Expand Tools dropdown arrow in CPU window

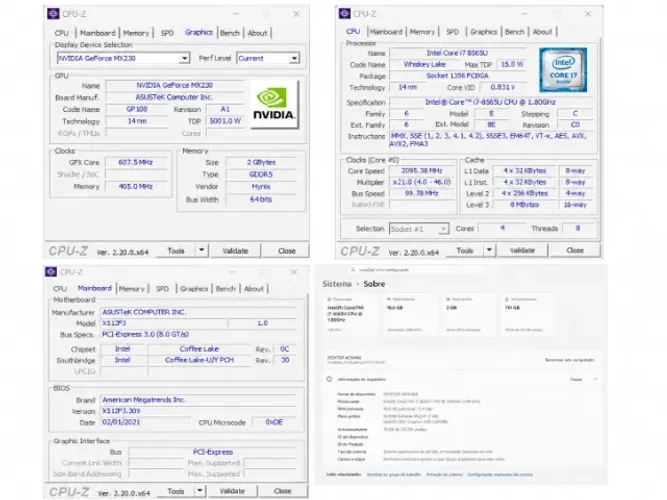pyautogui.click(x=489, y=250)
